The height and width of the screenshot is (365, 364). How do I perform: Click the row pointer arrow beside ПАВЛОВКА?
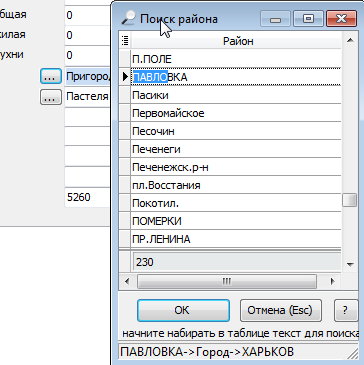point(125,77)
